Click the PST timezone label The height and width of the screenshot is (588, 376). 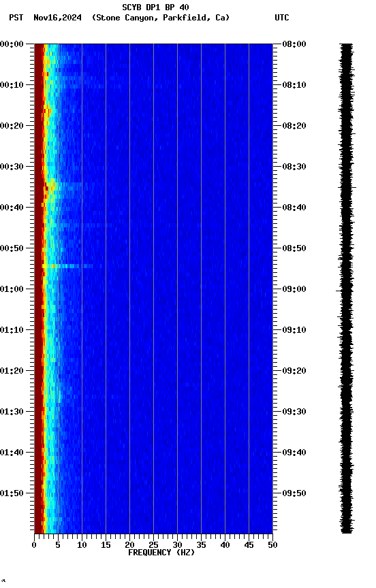point(16,18)
